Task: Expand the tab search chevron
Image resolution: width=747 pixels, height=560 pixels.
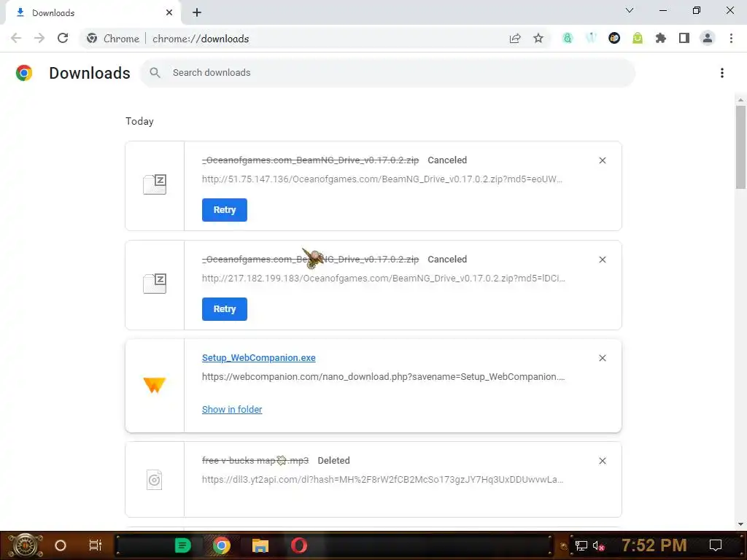Action: pos(630,10)
